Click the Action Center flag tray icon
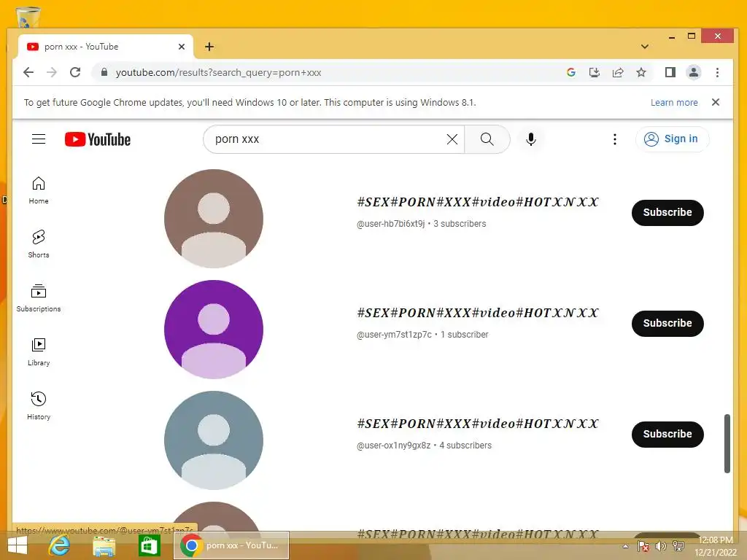Viewport: 747px width, 560px height. pyautogui.click(x=643, y=546)
